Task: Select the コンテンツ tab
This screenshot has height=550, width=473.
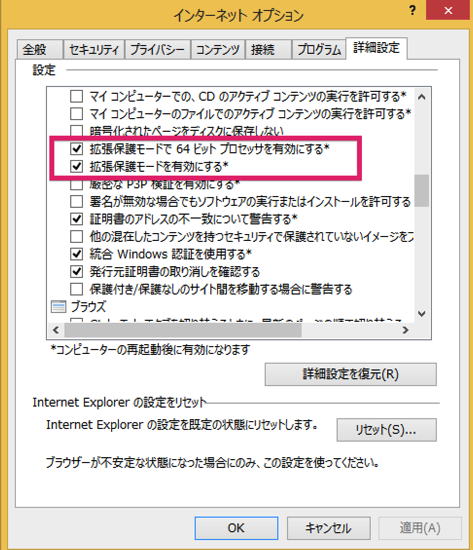Action: tap(218, 49)
